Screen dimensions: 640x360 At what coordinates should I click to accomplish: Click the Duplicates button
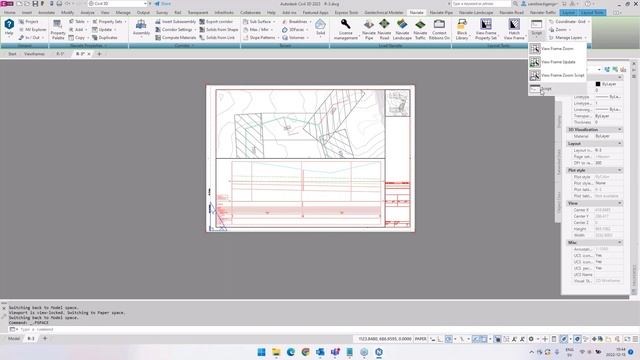(x=105, y=38)
